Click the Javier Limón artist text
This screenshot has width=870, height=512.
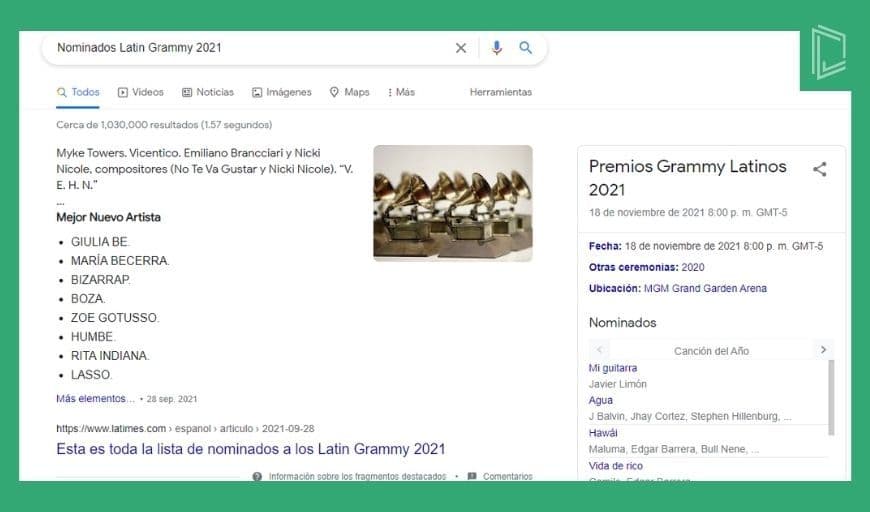pyautogui.click(x=618, y=384)
